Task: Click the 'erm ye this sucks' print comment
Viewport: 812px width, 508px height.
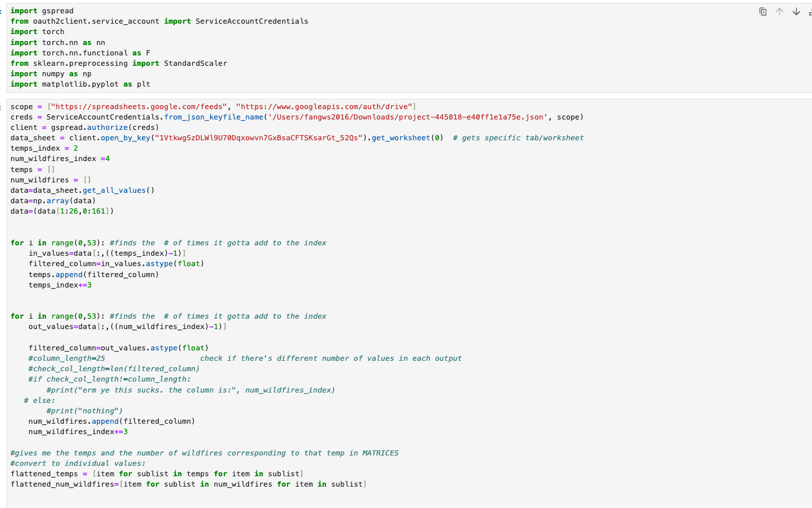Action: (191, 390)
